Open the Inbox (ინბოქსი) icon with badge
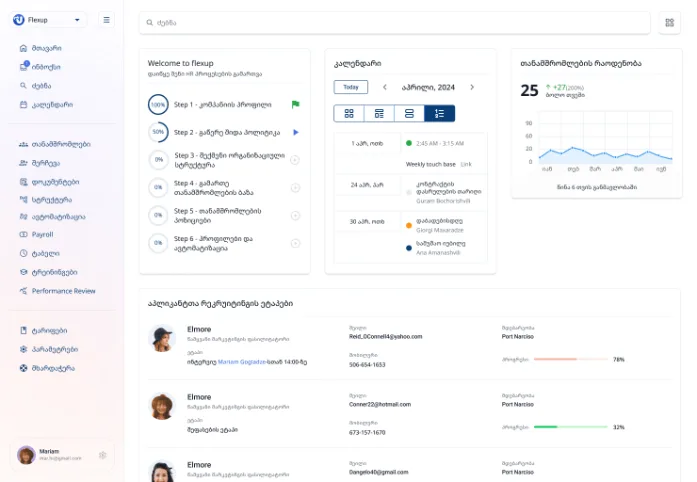This screenshot has width=697, height=482. point(24,66)
